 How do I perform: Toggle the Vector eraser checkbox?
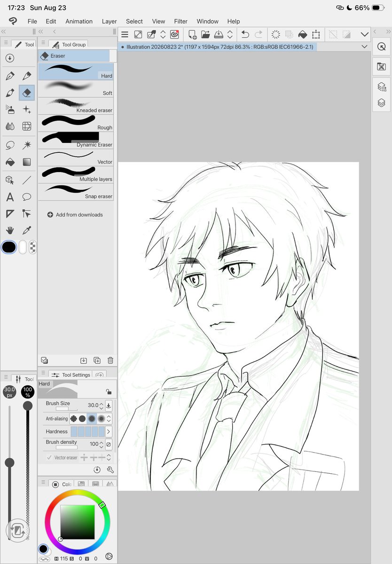[x=49, y=457]
